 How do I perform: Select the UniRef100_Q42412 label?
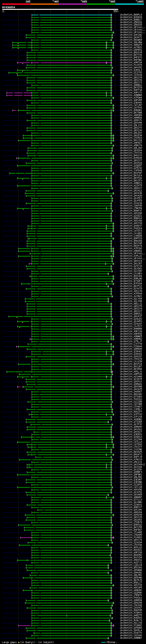pyautogui.click(x=131, y=191)
